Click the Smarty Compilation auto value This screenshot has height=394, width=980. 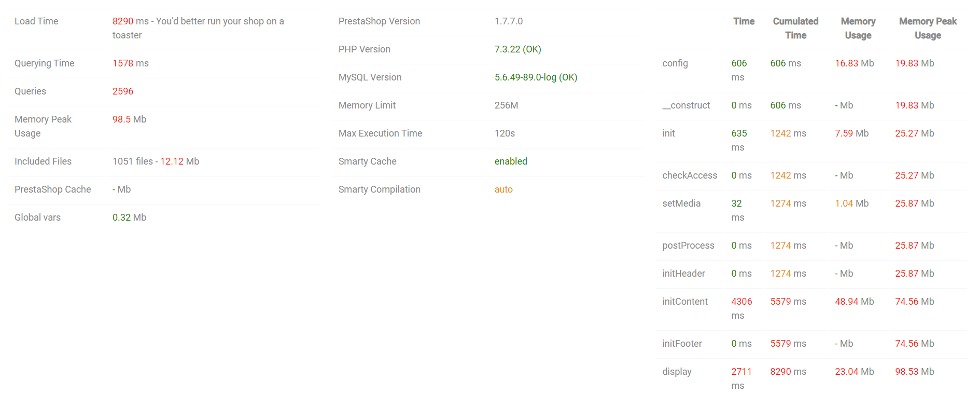[503, 189]
